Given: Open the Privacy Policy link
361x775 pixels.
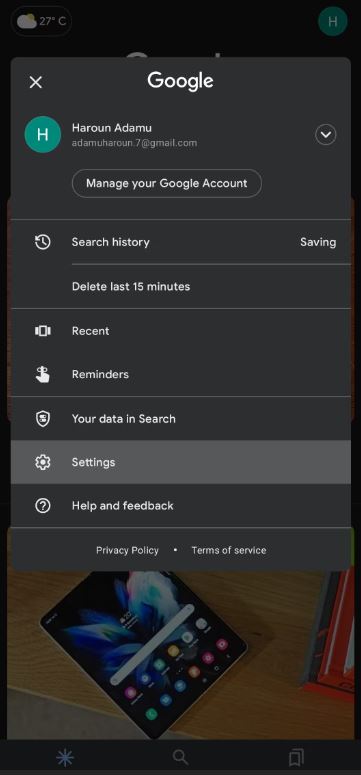Looking at the screenshot, I should pos(127,550).
